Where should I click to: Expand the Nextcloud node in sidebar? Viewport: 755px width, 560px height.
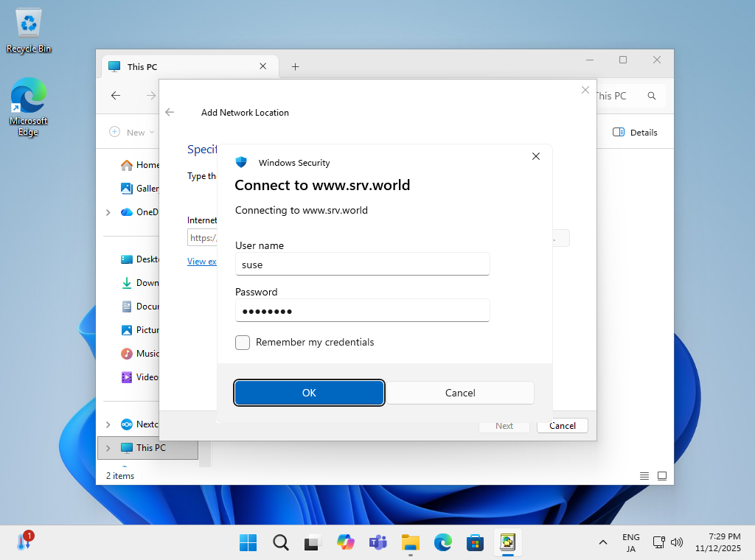[x=108, y=424]
